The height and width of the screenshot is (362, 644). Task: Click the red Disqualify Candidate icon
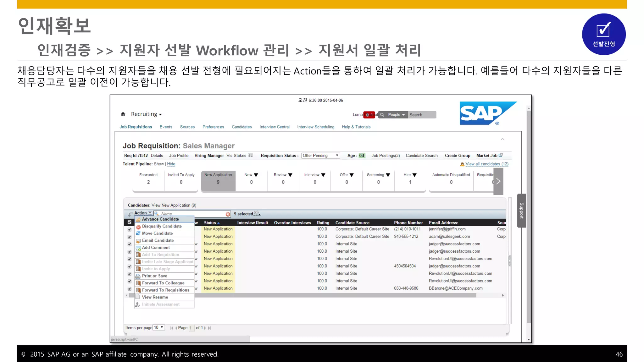click(138, 227)
